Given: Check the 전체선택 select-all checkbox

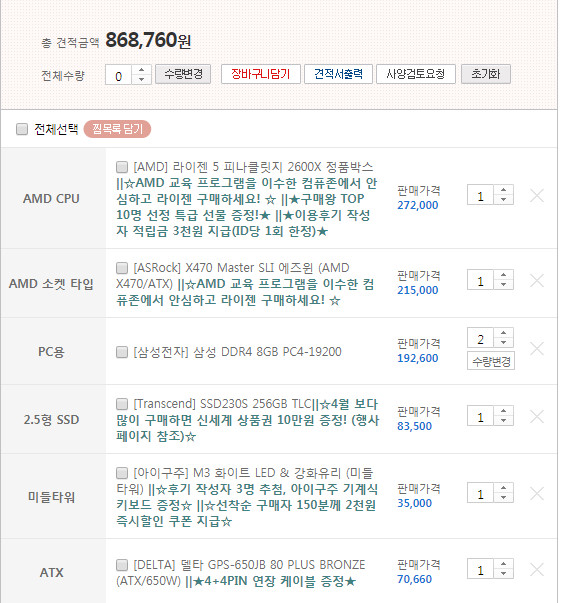Looking at the screenshot, I should point(22,129).
